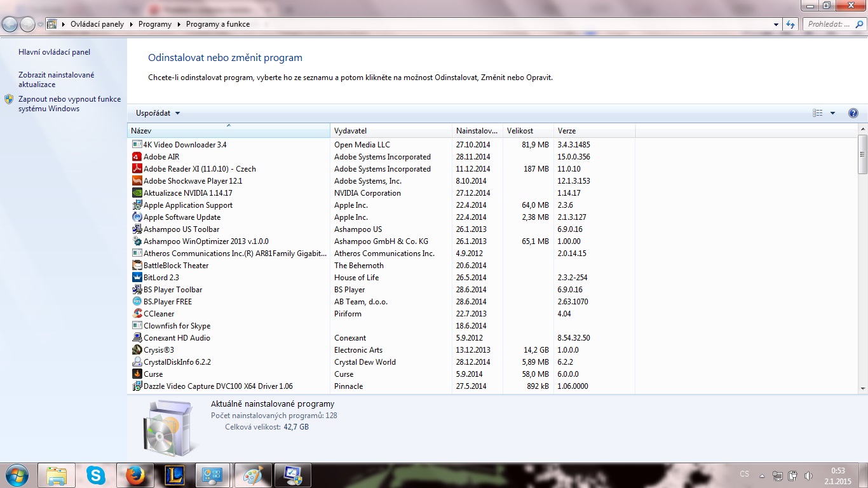Sort the list by Vydavatel column

391,131
